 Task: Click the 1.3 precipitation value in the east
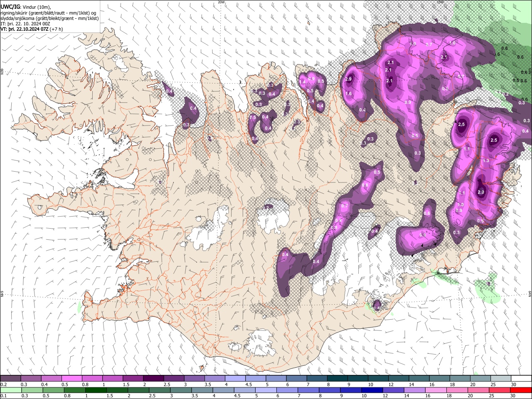tap(486, 160)
